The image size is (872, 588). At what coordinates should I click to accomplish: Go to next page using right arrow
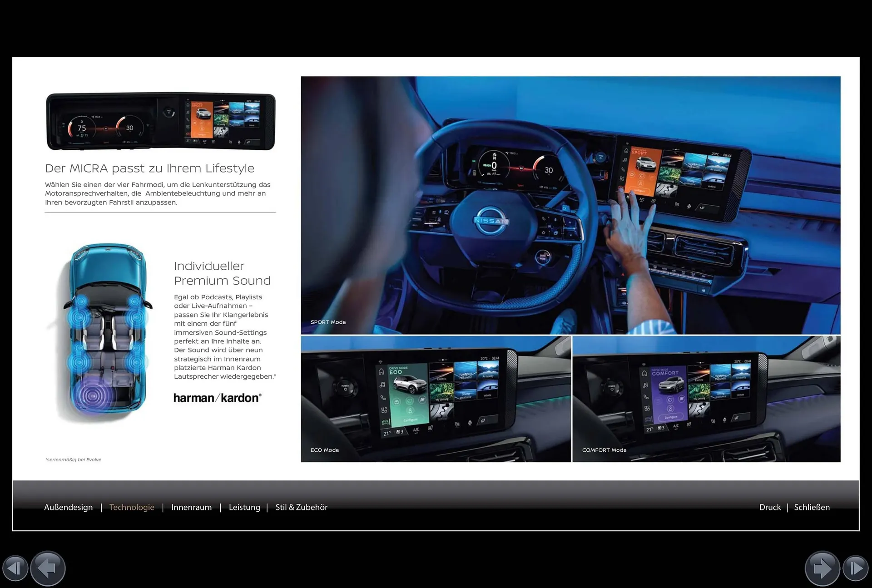pos(822,568)
